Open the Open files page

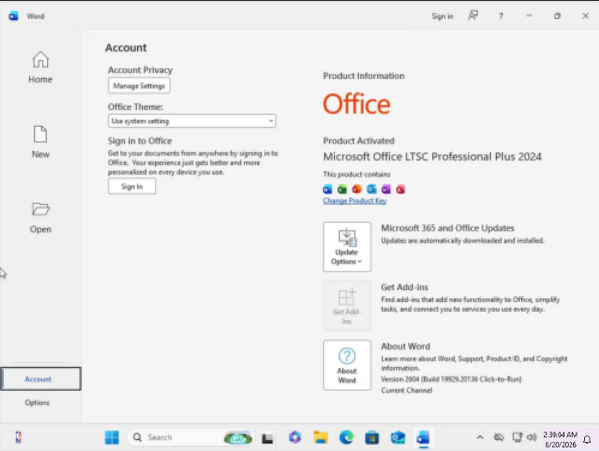[40, 217]
